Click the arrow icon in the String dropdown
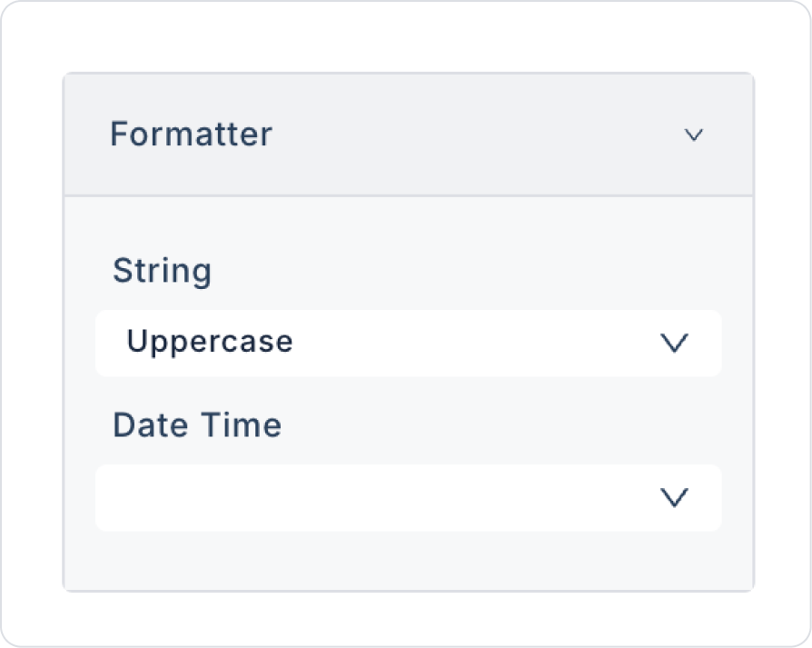The image size is (812, 648). coord(674,343)
